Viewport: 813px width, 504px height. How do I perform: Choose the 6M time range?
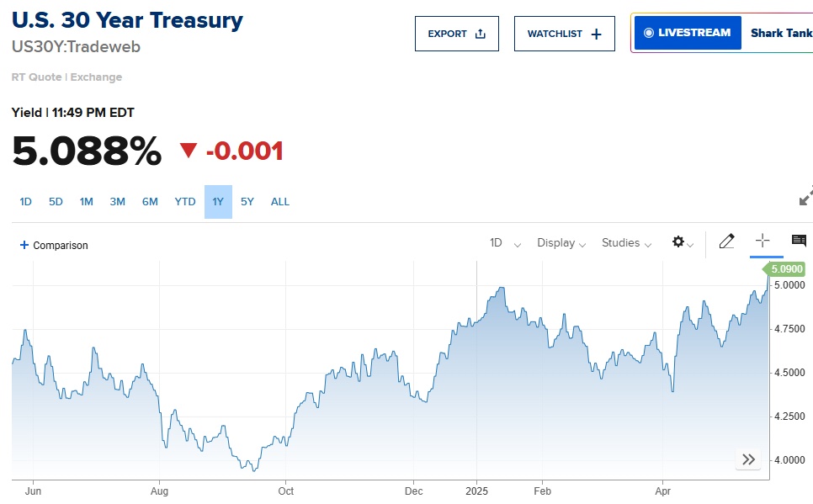150,202
